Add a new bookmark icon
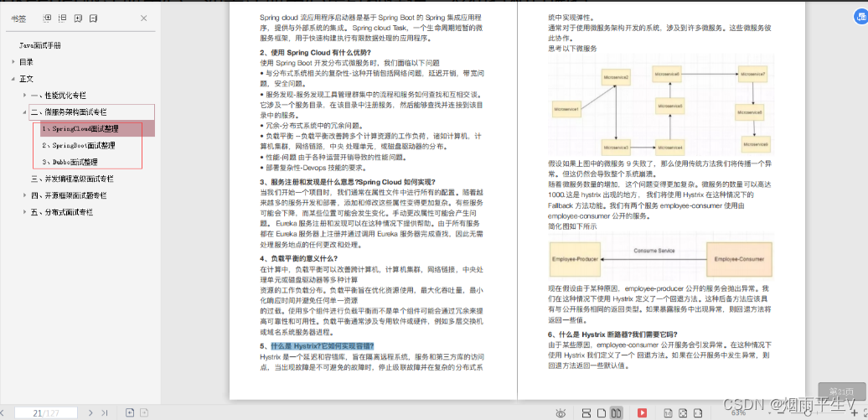868x420 pixels. [78, 18]
